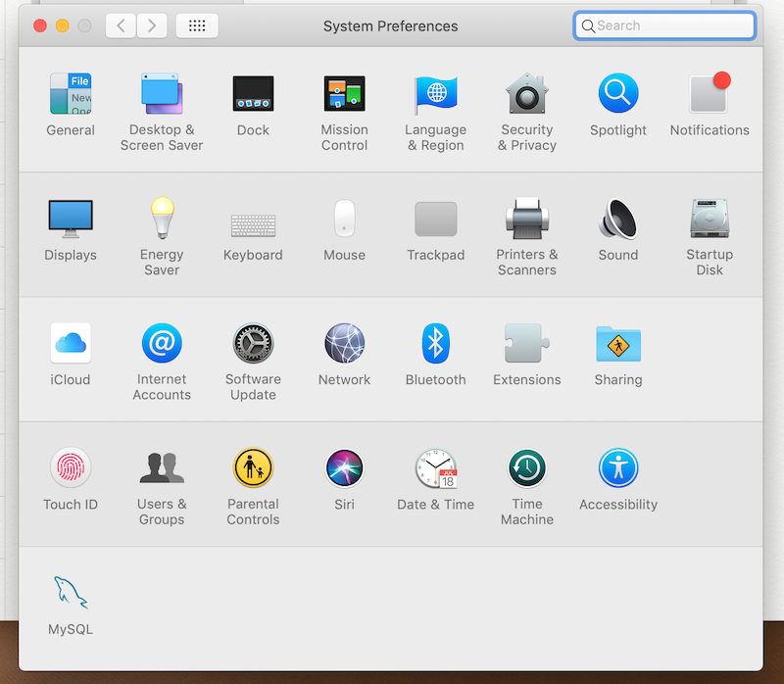Minimize the System Preferences window
This screenshot has height=684, width=784.
click(x=62, y=25)
